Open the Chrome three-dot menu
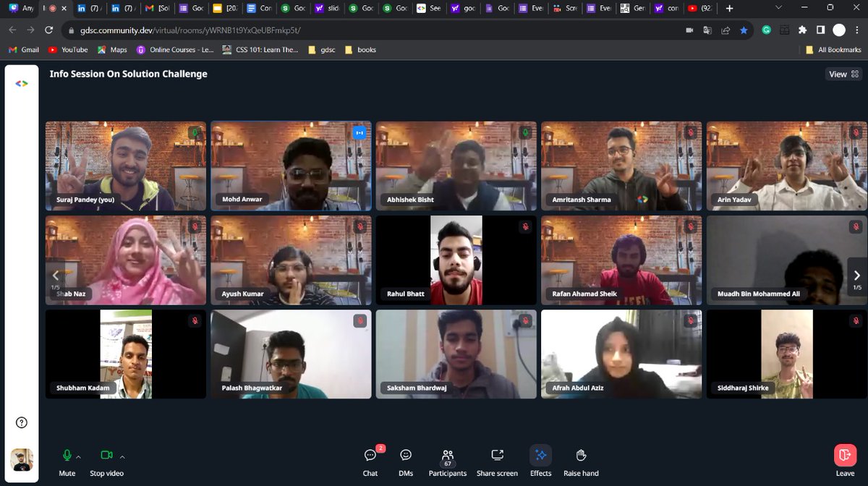The width and height of the screenshot is (868, 486). click(x=856, y=30)
